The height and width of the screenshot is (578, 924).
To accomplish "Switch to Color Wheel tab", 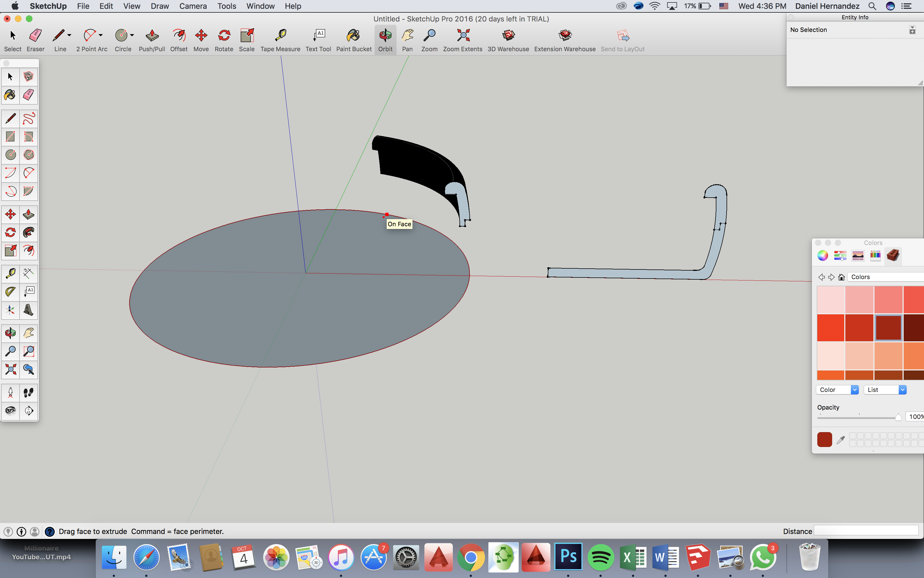I will (823, 255).
